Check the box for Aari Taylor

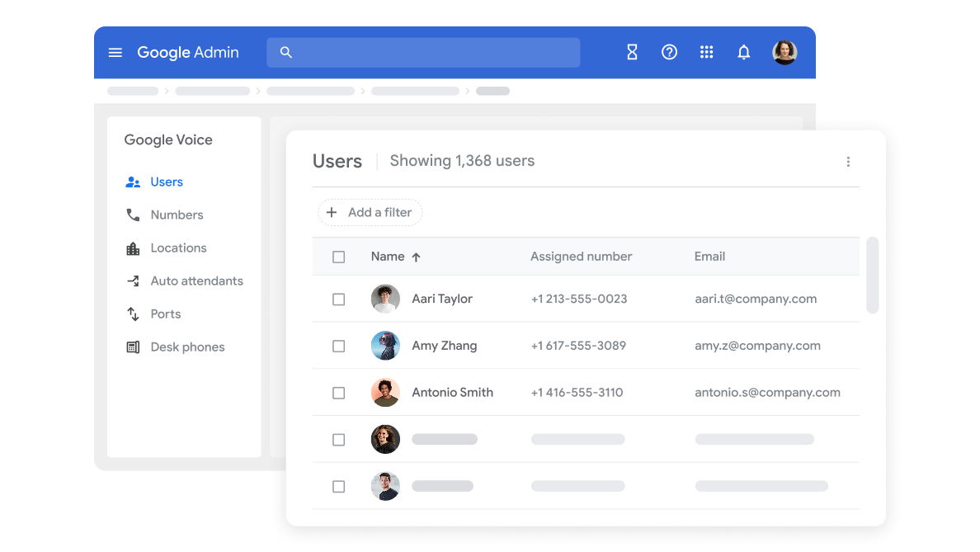click(x=338, y=300)
